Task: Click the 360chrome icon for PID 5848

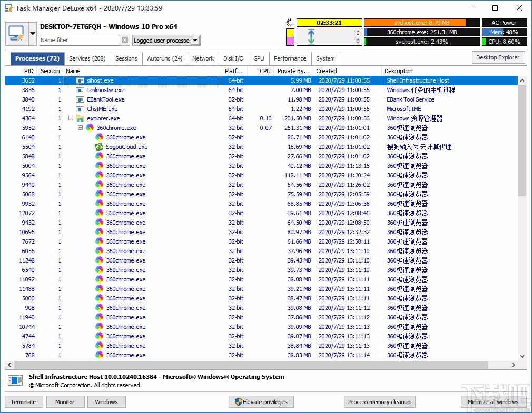Action: pyautogui.click(x=100, y=156)
